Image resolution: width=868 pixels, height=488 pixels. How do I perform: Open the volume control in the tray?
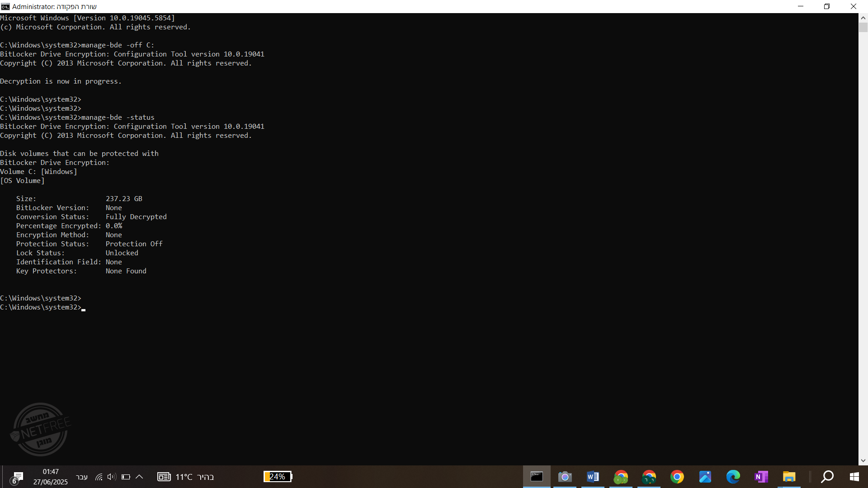pyautogui.click(x=112, y=477)
